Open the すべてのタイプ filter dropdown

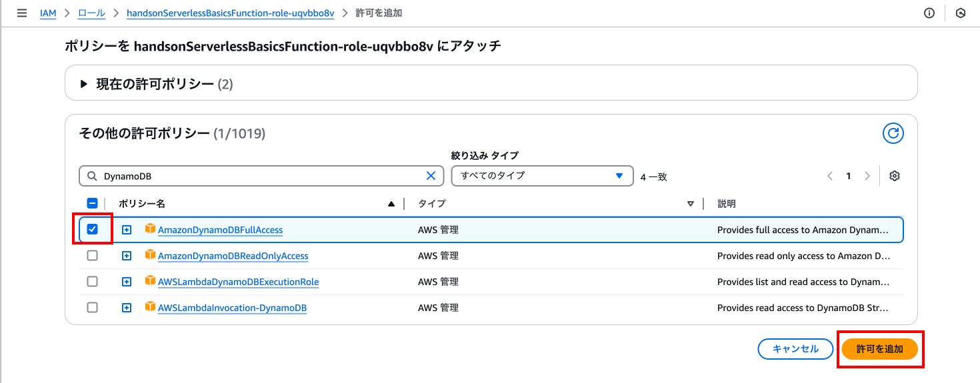click(542, 176)
